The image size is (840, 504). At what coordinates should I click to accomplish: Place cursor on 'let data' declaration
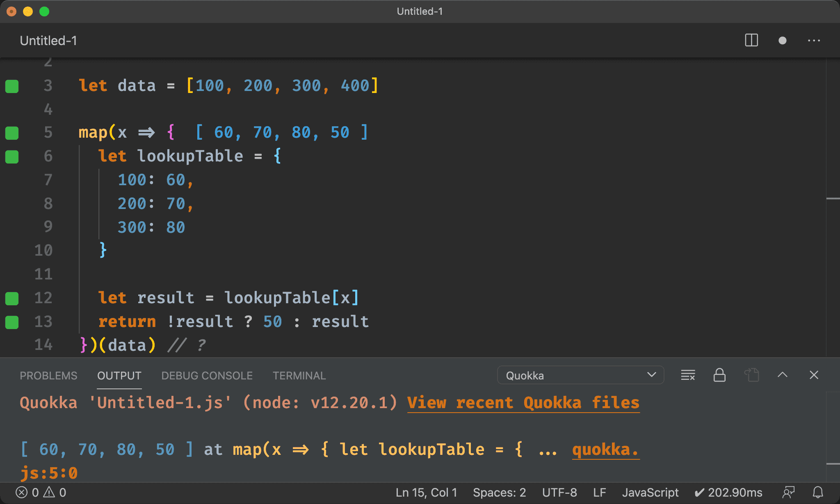(x=117, y=86)
